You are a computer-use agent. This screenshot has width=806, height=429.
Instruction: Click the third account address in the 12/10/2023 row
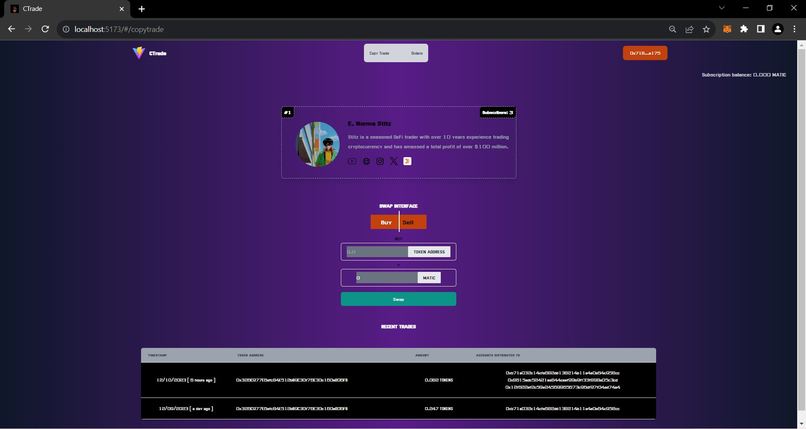coord(562,387)
